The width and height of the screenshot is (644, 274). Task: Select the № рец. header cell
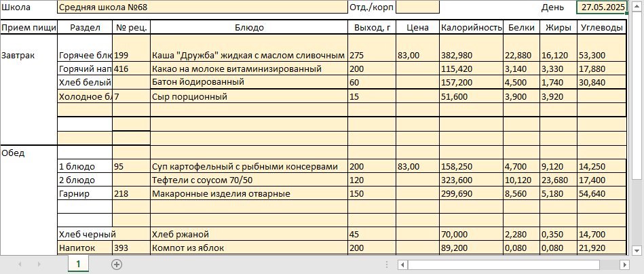pyautogui.click(x=132, y=28)
